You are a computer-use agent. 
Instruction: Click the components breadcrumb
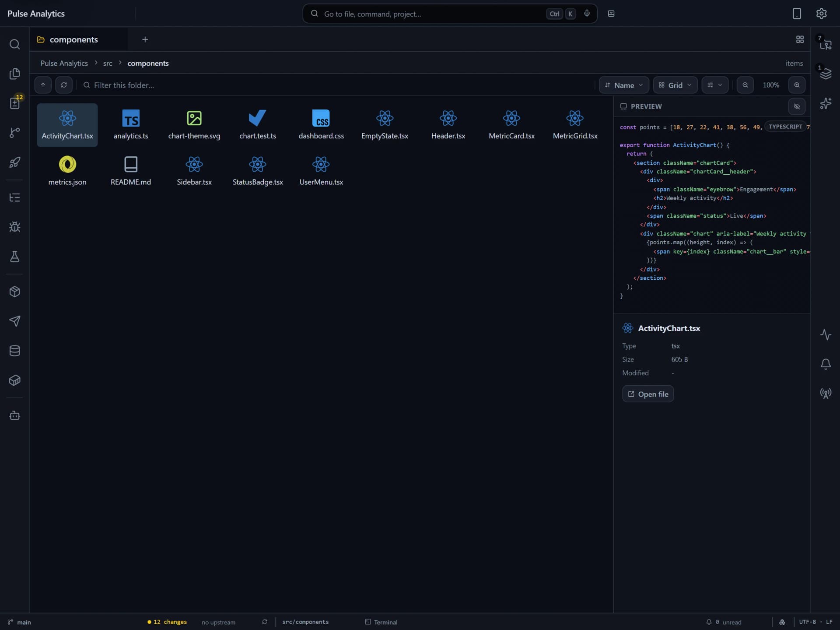[x=148, y=63]
